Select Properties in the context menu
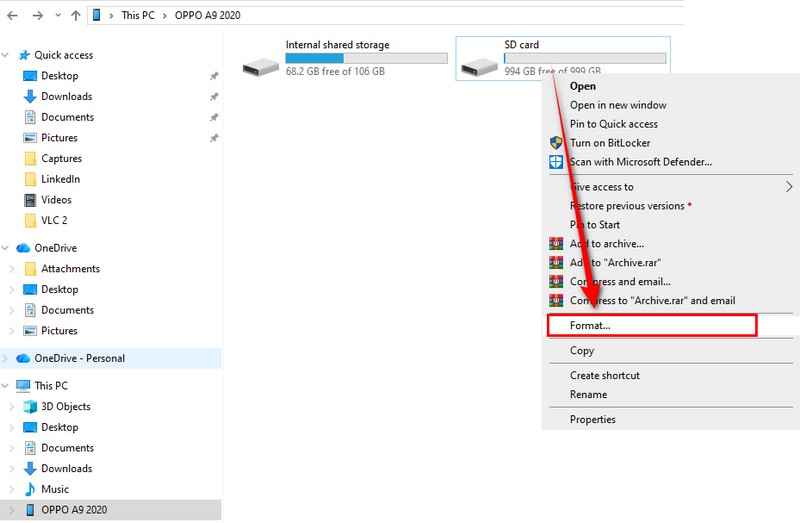This screenshot has height=523, width=800. click(x=593, y=420)
